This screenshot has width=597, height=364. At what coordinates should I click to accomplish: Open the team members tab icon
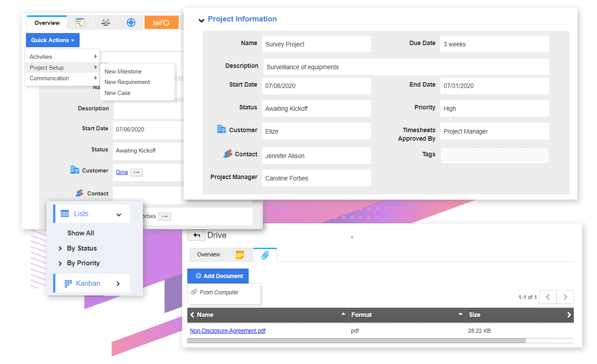105,23
